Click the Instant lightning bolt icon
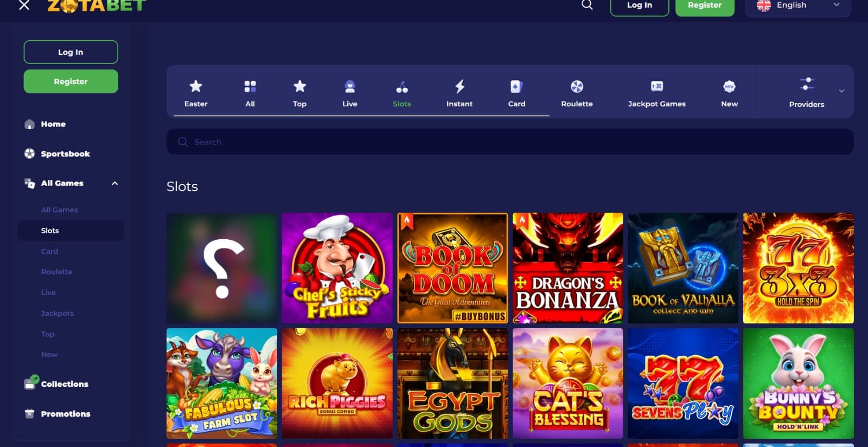 (459, 86)
